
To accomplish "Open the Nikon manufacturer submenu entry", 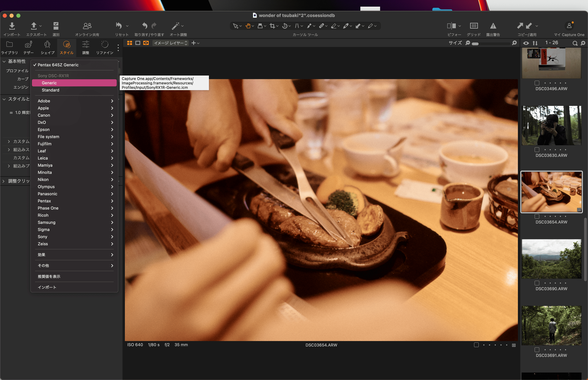I will (x=74, y=179).
